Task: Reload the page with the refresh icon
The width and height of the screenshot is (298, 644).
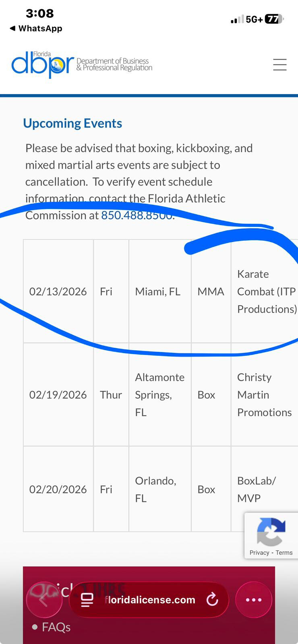Action: tap(212, 600)
